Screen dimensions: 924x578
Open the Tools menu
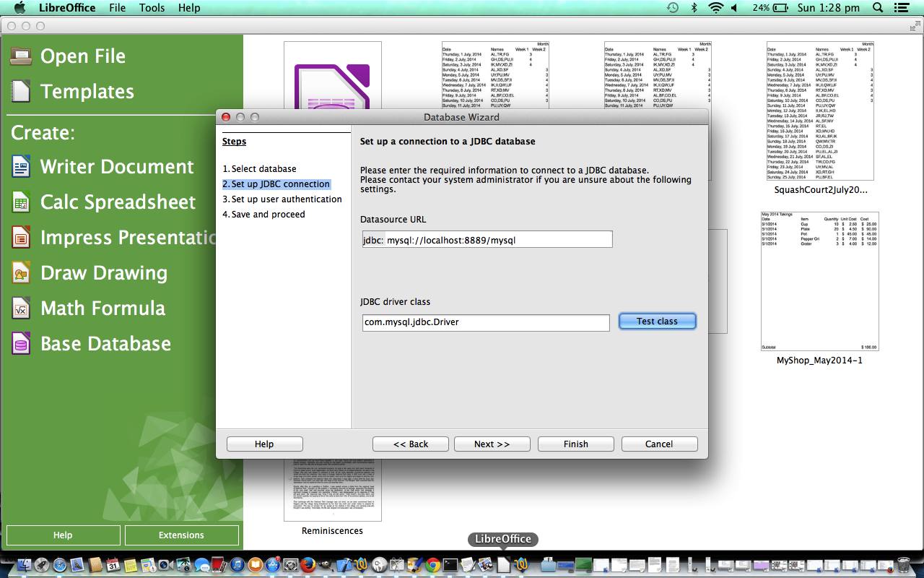152,8
